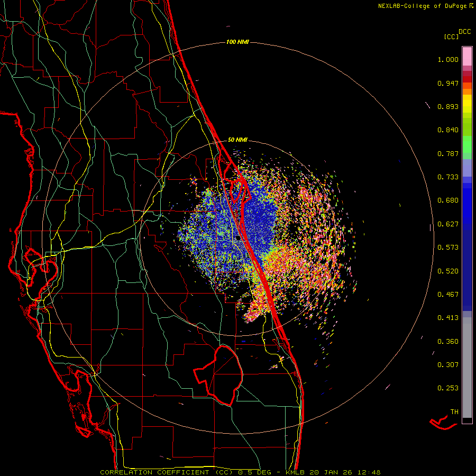Select the 0.840 legend value

tap(448, 130)
